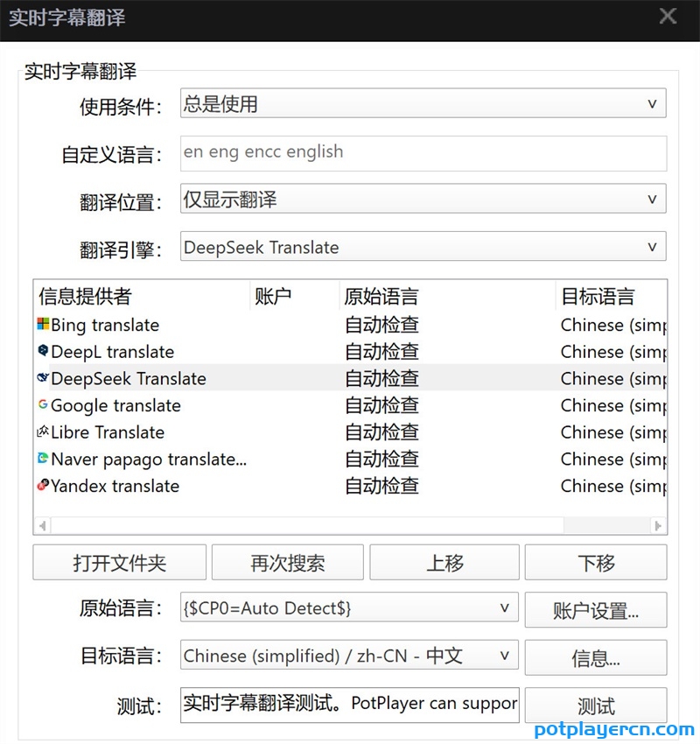Click the DeepL translate hexagon icon

click(43, 351)
